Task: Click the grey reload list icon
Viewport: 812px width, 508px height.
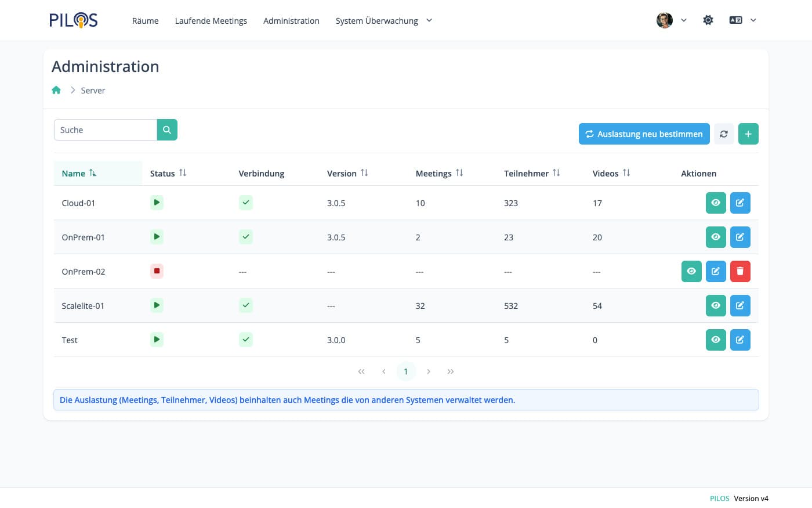Action: (723, 134)
